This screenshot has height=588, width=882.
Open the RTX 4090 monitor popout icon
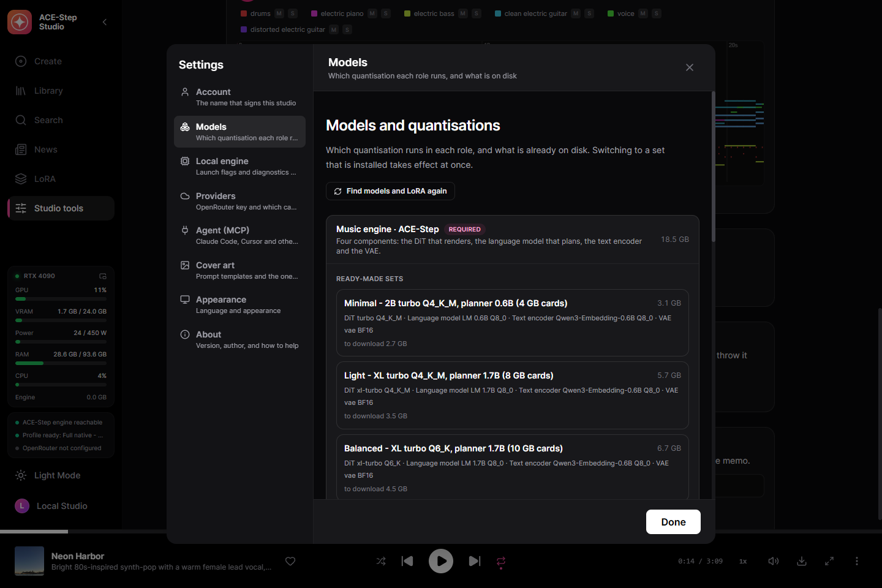tap(103, 276)
